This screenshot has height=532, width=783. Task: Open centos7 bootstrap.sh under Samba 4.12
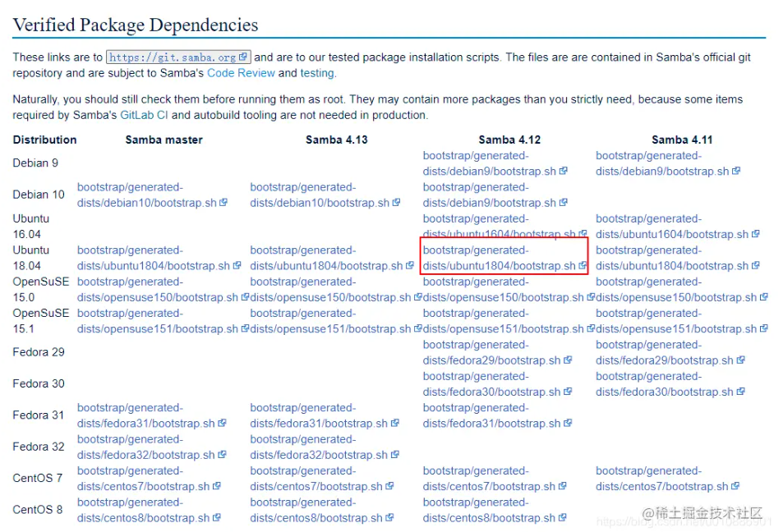coord(495,478)
